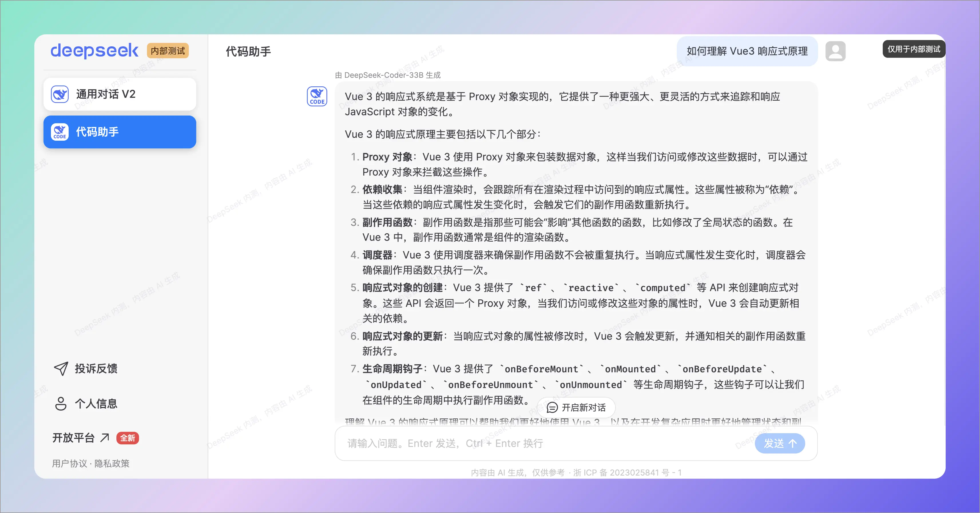
Task: Open the 隐私政策 link
Action: [x=112, y=464]
